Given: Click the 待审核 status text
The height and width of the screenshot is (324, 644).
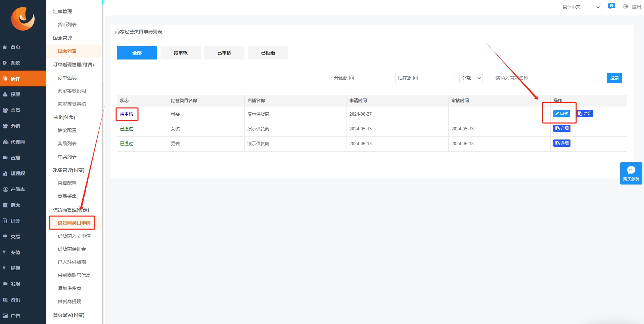Looking at the screenshot, I should point(127,114).
